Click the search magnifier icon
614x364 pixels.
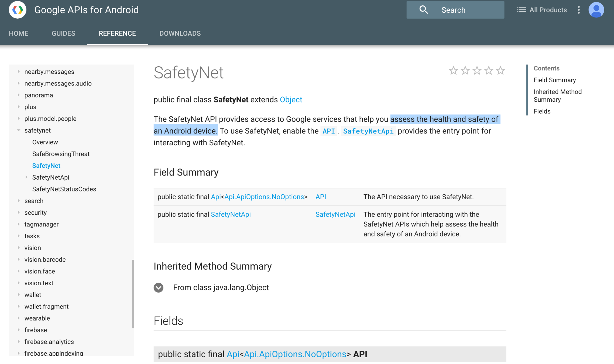coord(423,10)
